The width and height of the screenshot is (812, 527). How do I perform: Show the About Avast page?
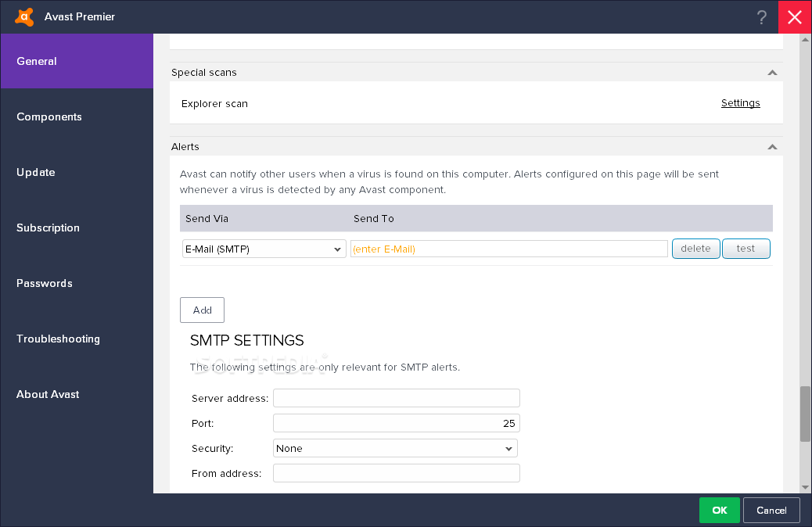click(x=48, y=394)
